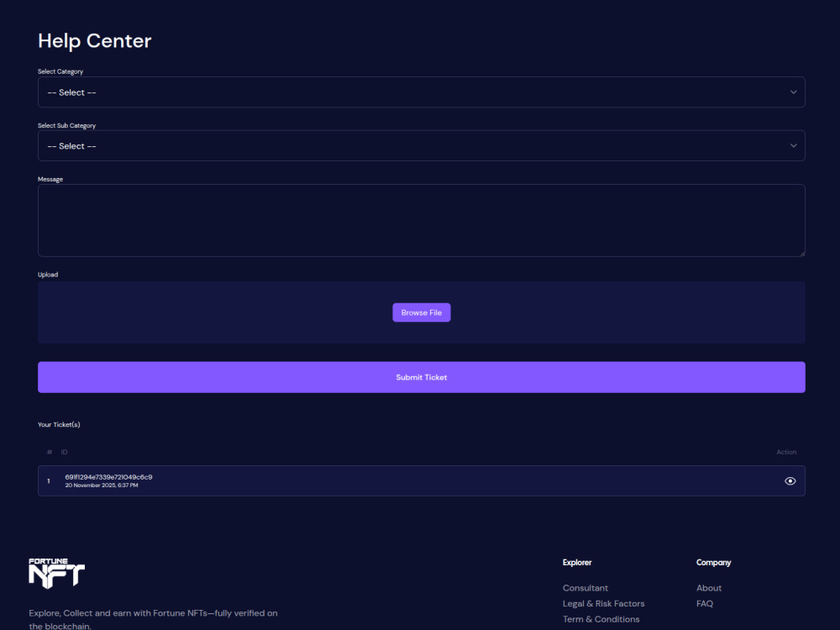Open the About page link
Screen dimensions: 840x630
pyautogui.click(x=709, y=588)
